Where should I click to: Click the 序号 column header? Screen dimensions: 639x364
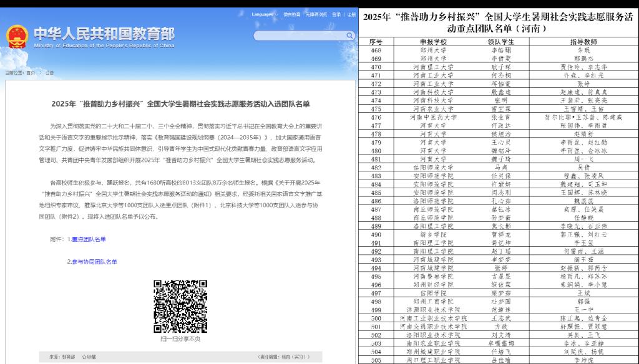[x=376, y=42]
